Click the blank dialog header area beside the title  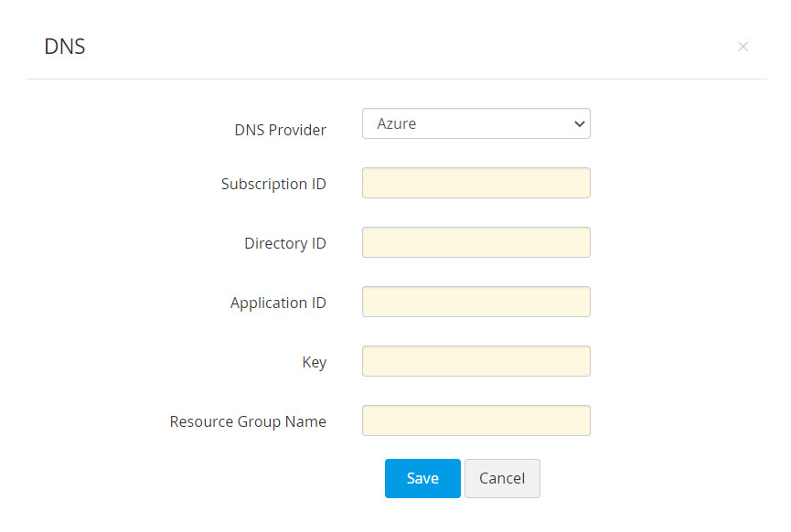(393, 47)
